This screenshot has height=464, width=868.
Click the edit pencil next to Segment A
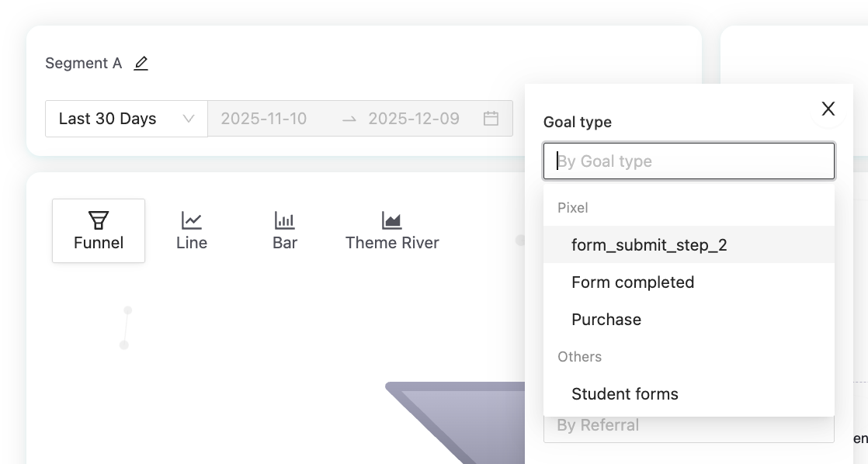pos(141,64)
